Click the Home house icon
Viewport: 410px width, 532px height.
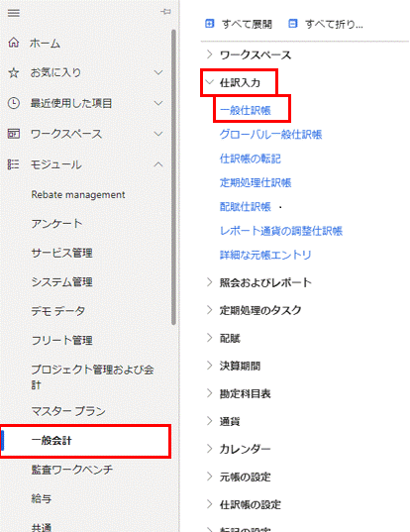pos(14,43)
